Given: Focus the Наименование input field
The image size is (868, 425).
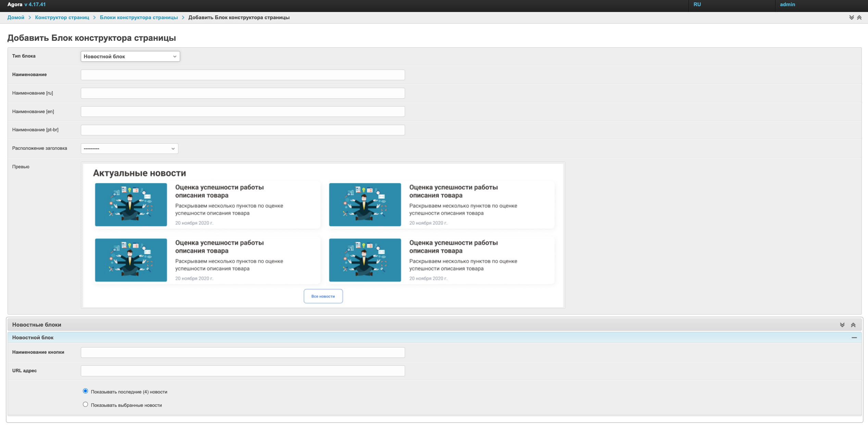Looking at the screenshot, I should point(243,75).
